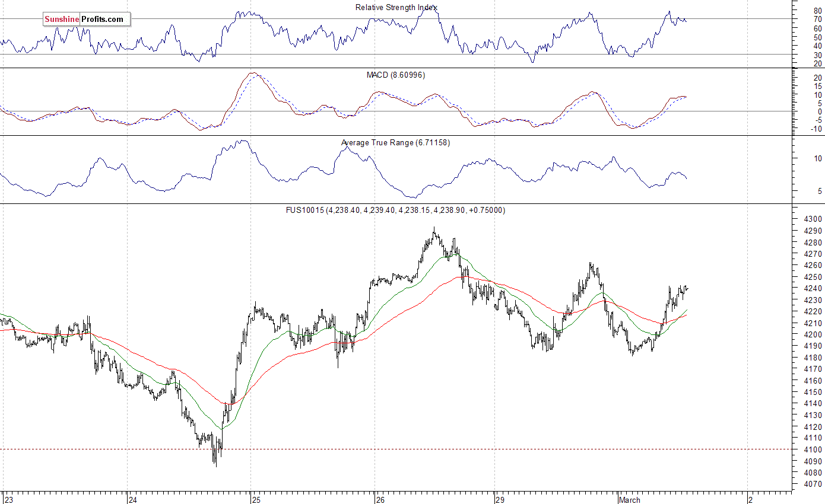This screenshot has width=825, height=504.
Task: Click the 4200 price axis label
Action: (x=813, y=334)
